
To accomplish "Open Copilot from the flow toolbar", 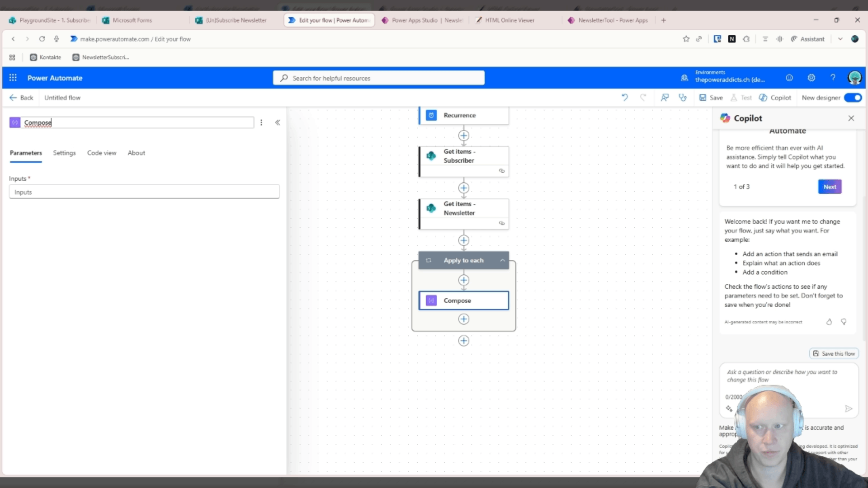I will [775, 98].
